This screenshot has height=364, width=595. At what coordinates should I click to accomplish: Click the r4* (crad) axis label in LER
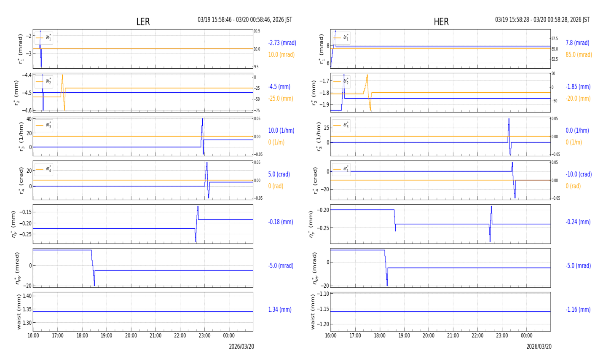pyautogui.click(x=21, y=180)
